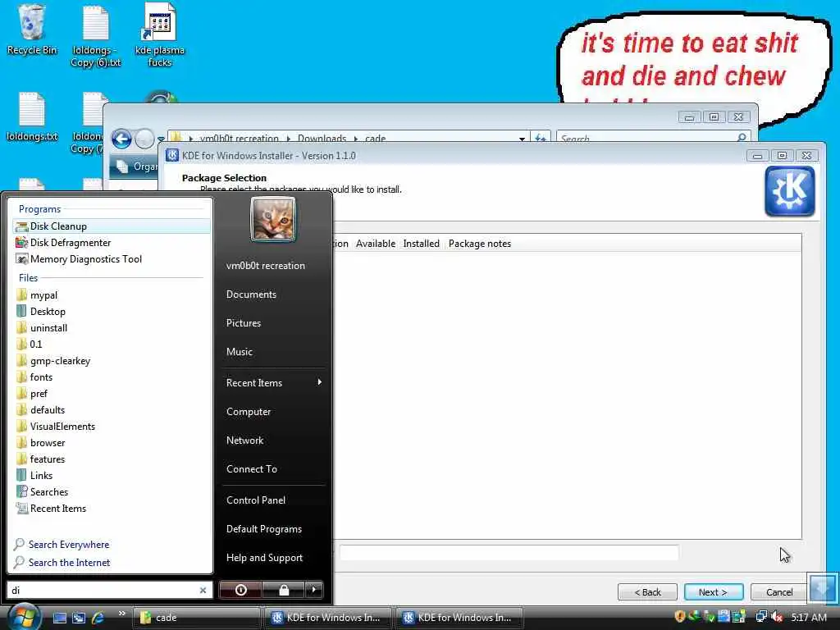Launch Internet Explorer from quick launch

(x=98, y=618)
